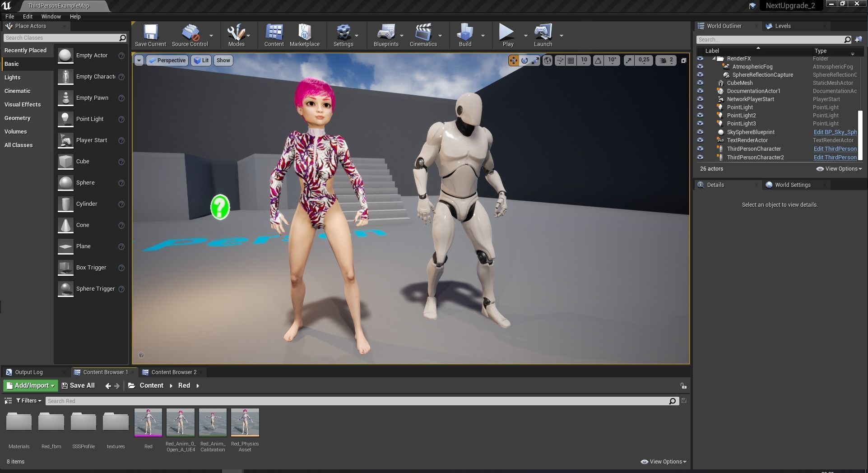Click the Search Classes input field

[61, 38]
